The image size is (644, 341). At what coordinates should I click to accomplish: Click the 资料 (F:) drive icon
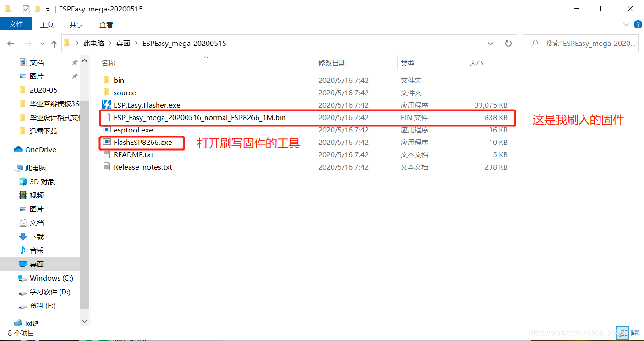pyautogui.click(x=23, y=306)
